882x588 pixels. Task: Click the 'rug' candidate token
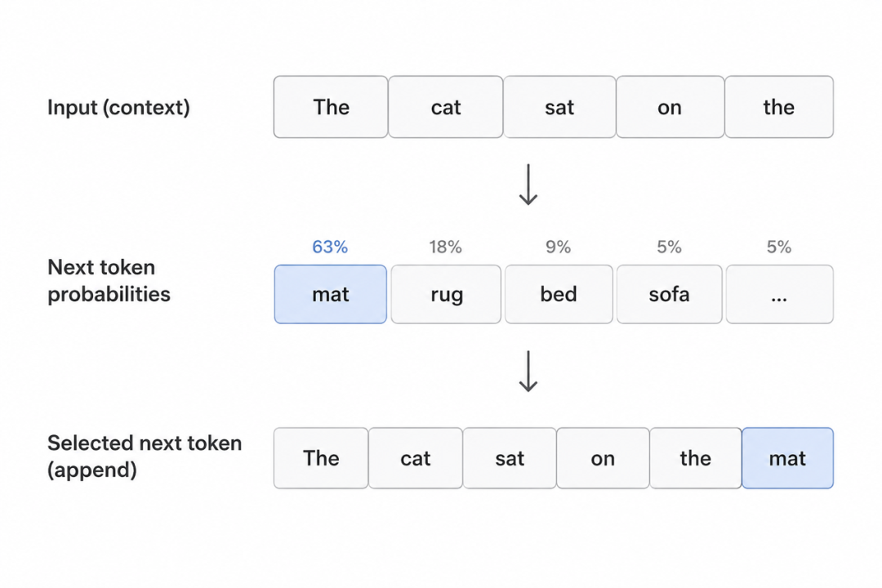tap(446, 294)
